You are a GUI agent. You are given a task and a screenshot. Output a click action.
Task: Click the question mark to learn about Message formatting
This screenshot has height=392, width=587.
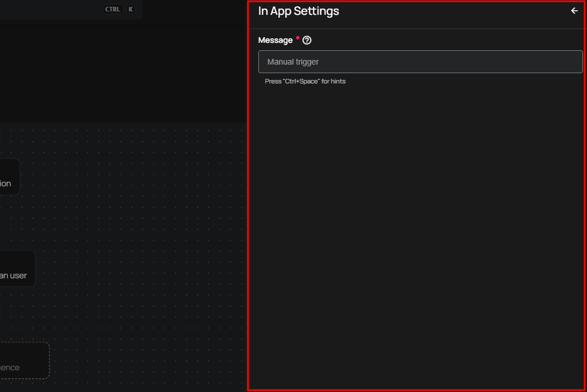[x=307, y=40]
